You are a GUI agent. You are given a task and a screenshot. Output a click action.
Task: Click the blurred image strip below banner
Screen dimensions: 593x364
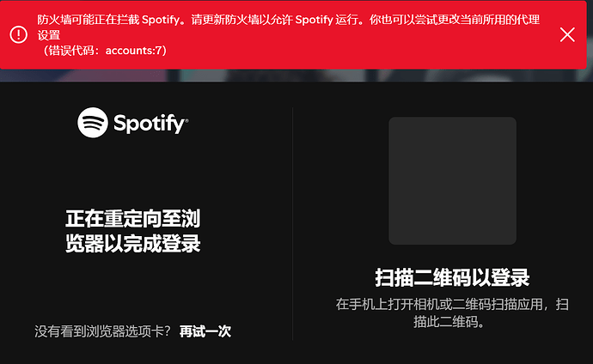296,76
